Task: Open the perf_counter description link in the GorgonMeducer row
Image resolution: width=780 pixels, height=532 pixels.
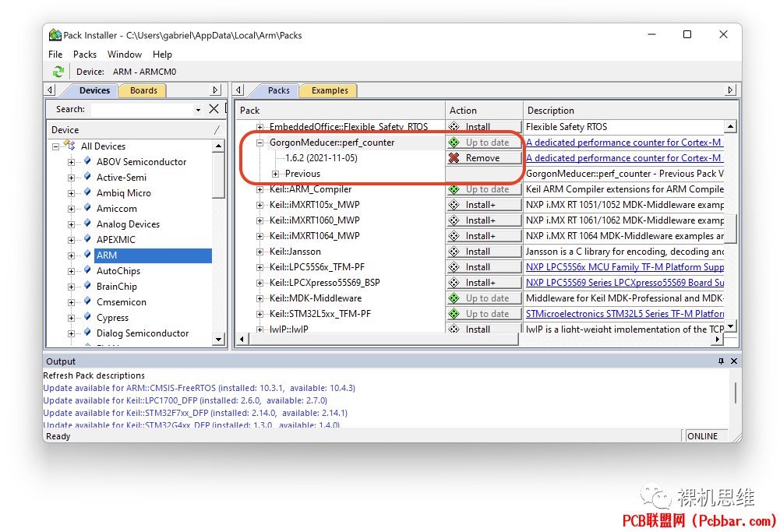Action: tap(625, 143)
